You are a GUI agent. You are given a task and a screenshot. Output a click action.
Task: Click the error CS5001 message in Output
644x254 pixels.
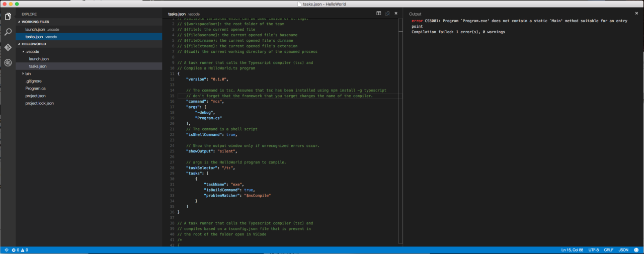(520, 24)
